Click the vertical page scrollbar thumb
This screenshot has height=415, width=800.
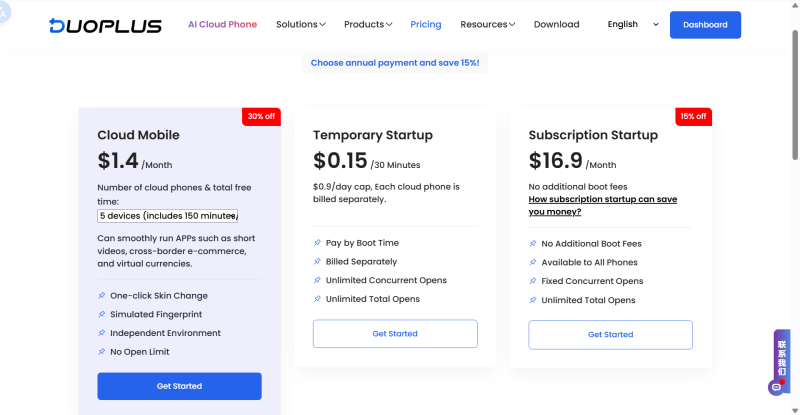point(795,95)
